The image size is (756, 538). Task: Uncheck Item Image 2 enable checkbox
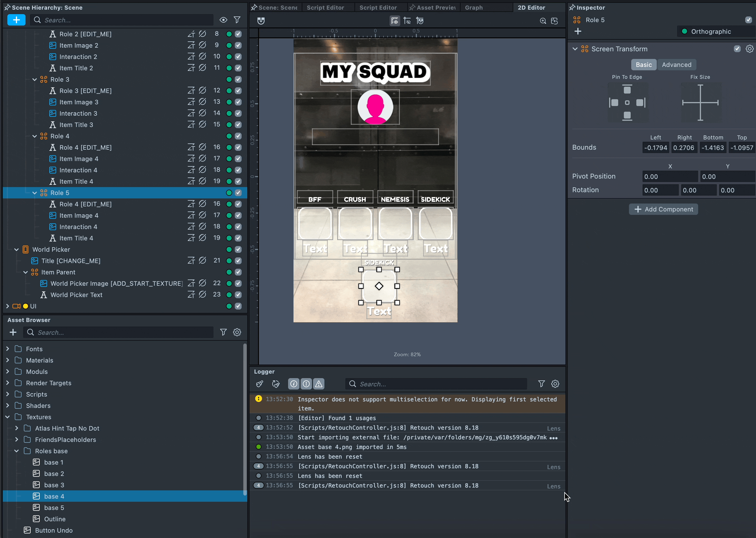[238, 45]
